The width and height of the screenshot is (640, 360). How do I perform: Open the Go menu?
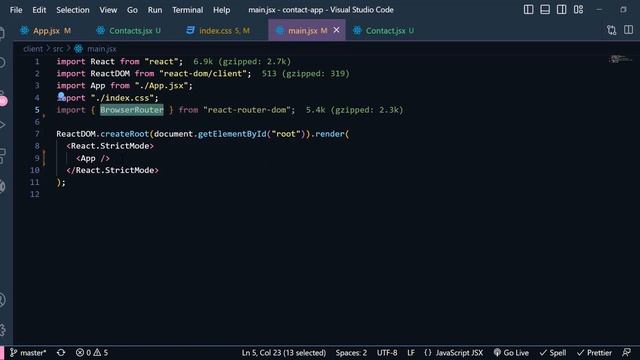[x=132, y=10]
